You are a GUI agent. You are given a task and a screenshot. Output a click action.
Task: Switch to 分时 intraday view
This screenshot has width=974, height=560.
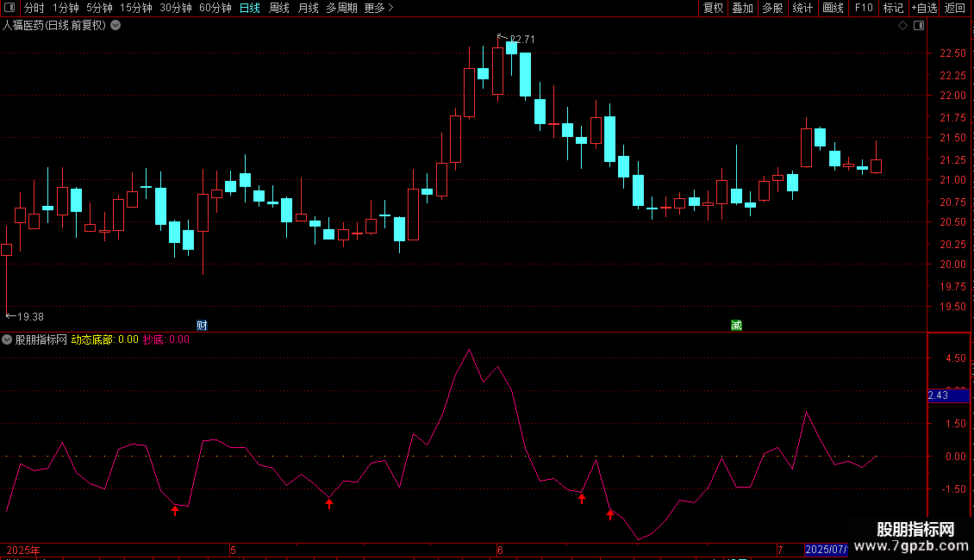[34, 8]
